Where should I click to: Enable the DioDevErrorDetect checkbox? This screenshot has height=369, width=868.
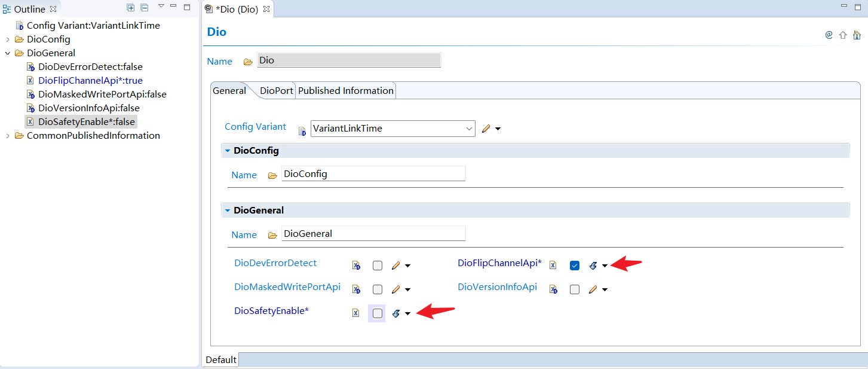coord(378,266)
